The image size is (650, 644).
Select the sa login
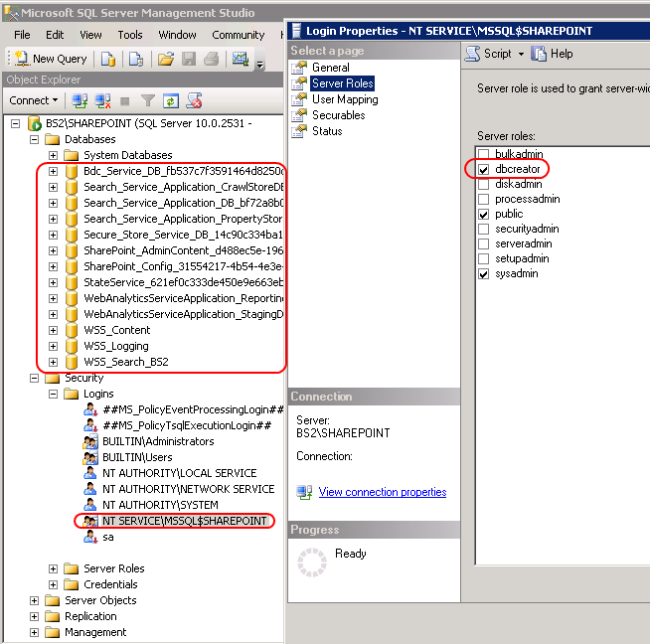click(x=108, y=537)
